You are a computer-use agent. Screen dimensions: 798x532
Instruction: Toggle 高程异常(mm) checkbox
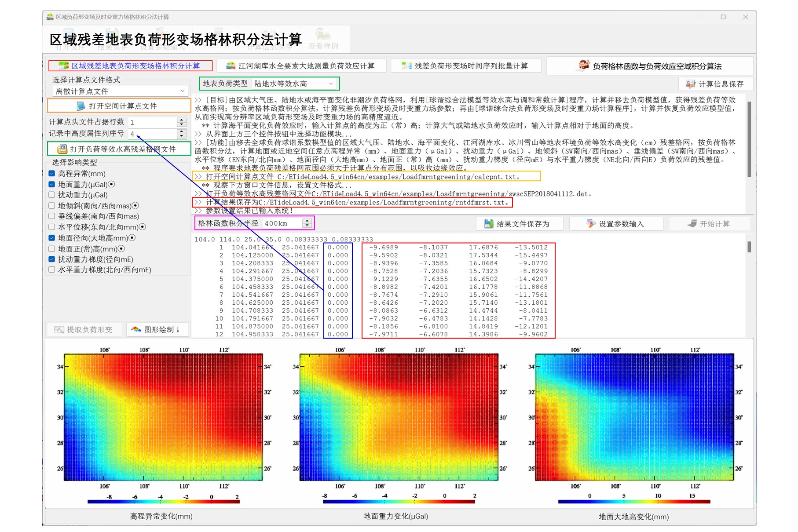coord(52,174)
